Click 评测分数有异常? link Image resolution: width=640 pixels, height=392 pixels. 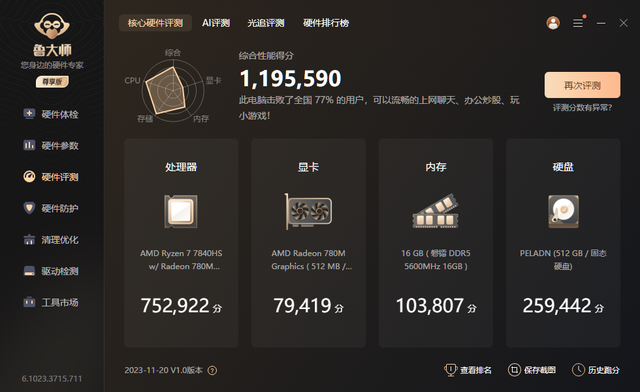[x=582, y=108]
